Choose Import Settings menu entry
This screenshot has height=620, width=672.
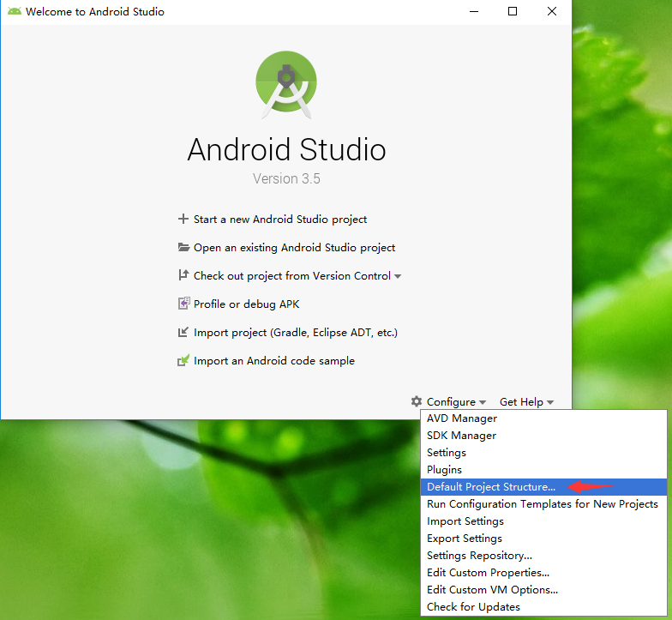[x=543, y=521]
